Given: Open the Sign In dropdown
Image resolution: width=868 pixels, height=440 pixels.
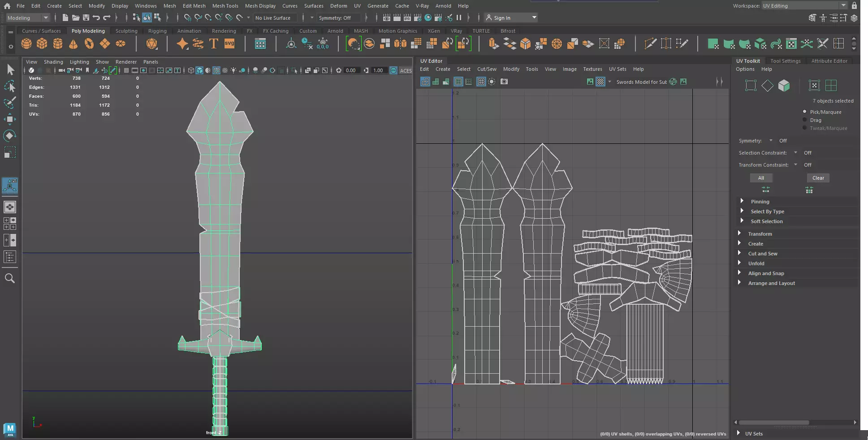Looking at the screenshot, I should 511,17.
